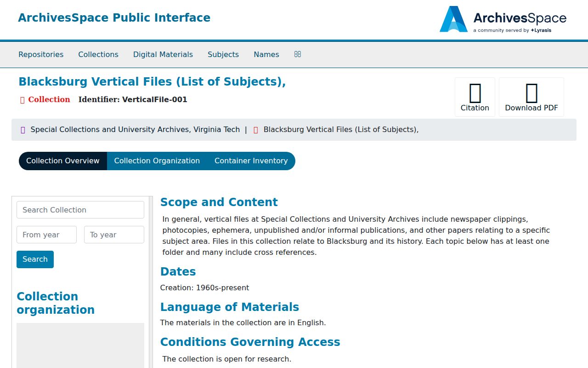Focus the From year field
Image resolution: width=588 pixels, height=368 pixels.
point(46,235)
